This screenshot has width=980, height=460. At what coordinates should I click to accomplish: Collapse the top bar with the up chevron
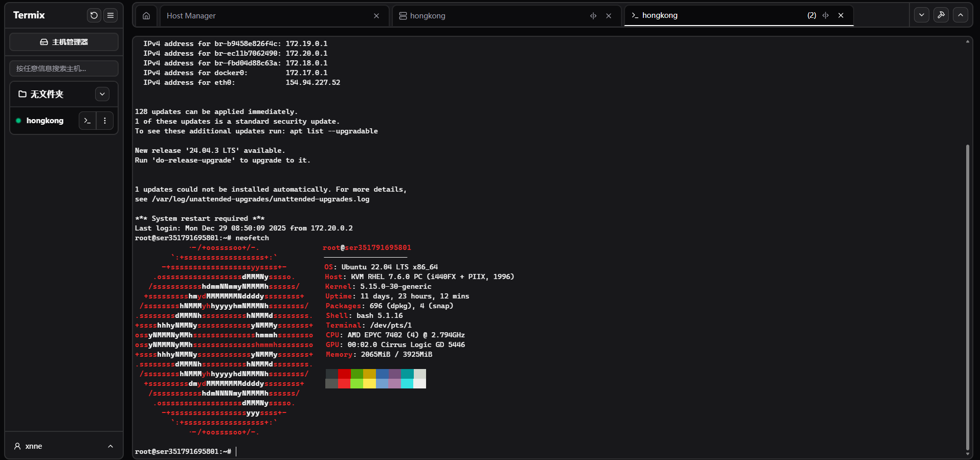(x=961, y=15)
